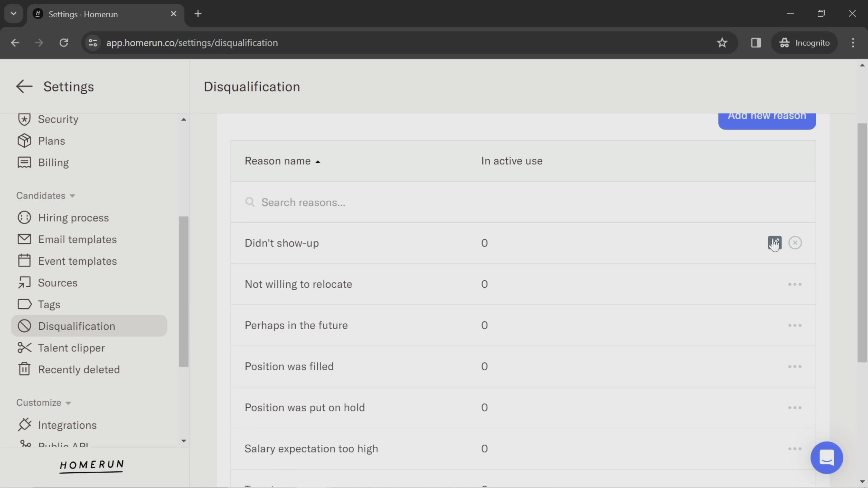
Task: Click the Search reasons field
Action: (x=523, y=202)
